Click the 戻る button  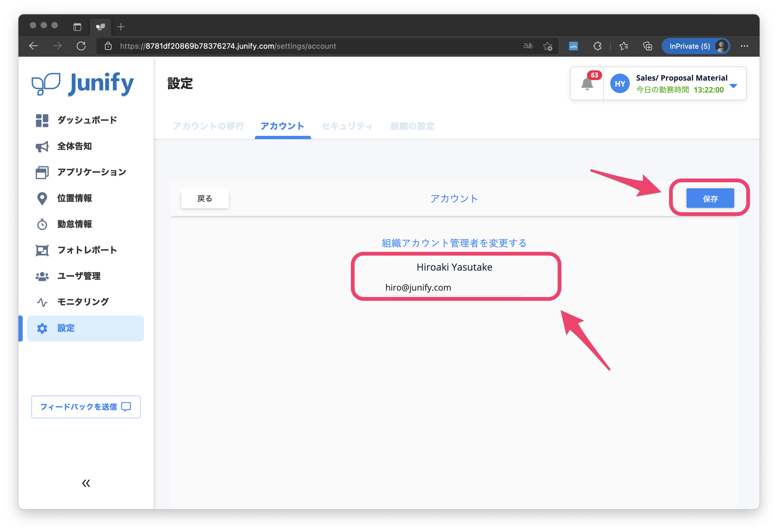(x=205, y=199)
